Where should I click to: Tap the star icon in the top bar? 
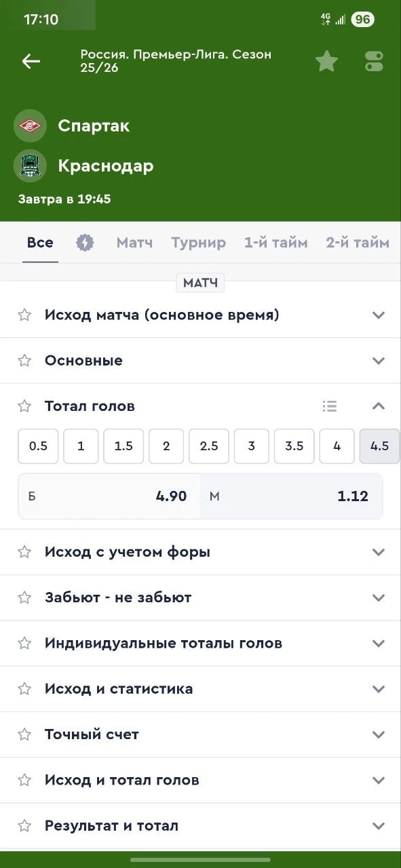326,60
